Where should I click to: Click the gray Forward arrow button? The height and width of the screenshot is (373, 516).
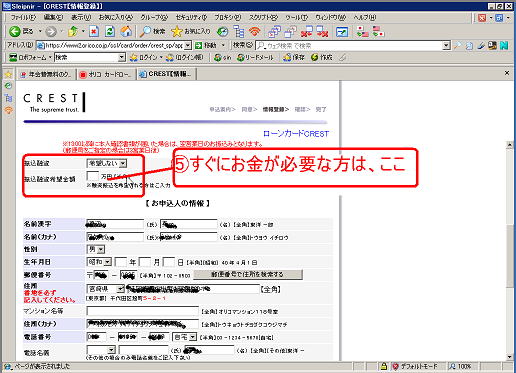[51, 32]
